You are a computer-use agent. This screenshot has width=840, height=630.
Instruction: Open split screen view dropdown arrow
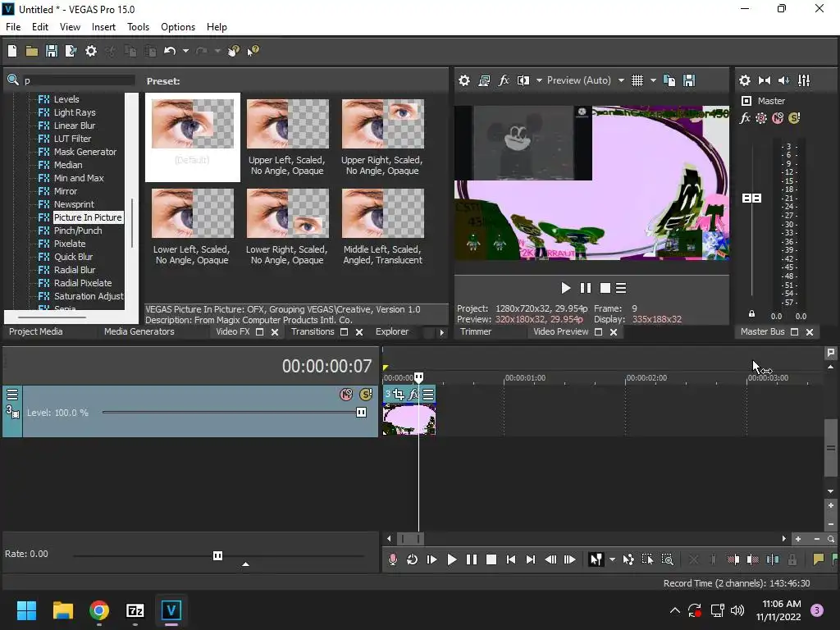click(539, 80)
